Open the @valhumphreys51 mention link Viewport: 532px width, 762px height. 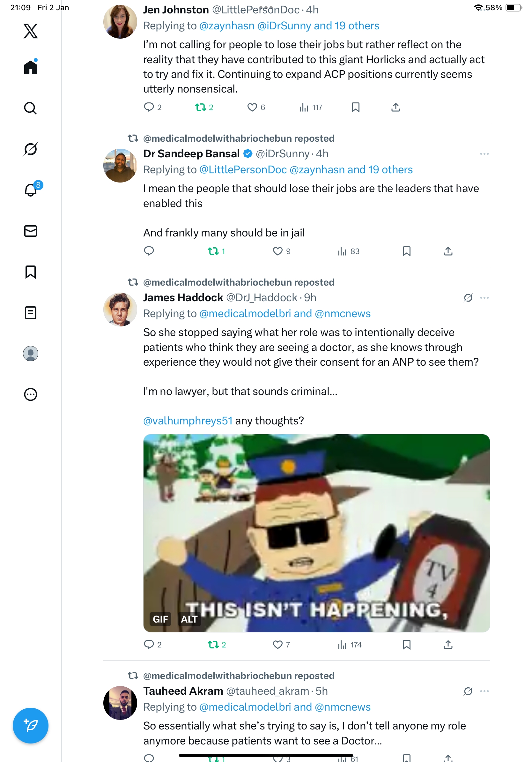click(x=188, y=421)
